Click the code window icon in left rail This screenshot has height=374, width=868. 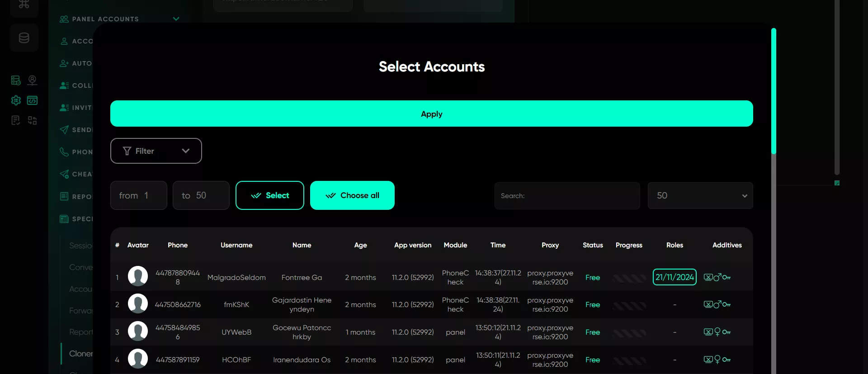(32, 100)
